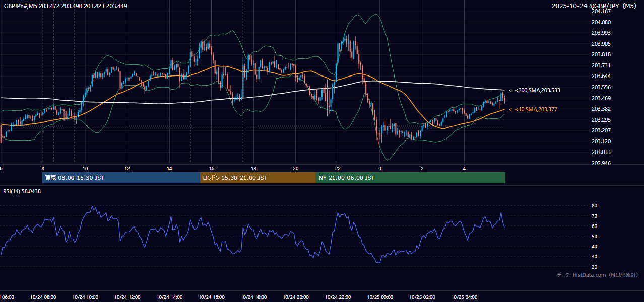644x302 pixels.
Task: Click the 10/25 00:00 time axis label
Action: pos(380,297)
